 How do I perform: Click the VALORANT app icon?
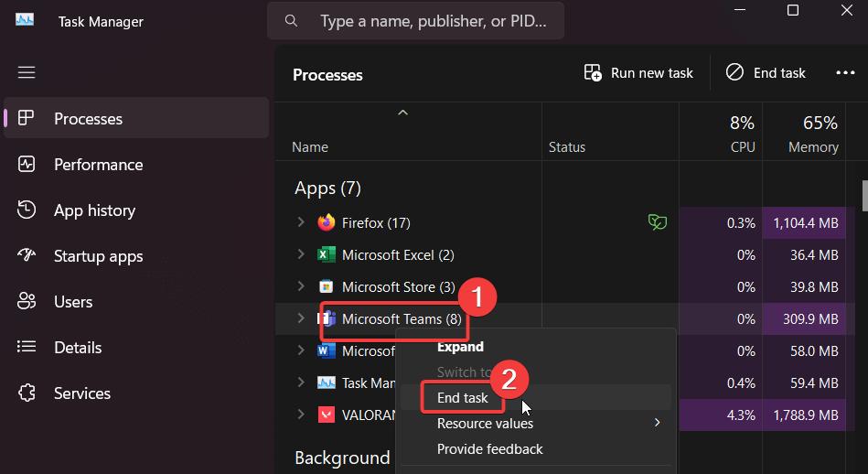tap(327, 415)
